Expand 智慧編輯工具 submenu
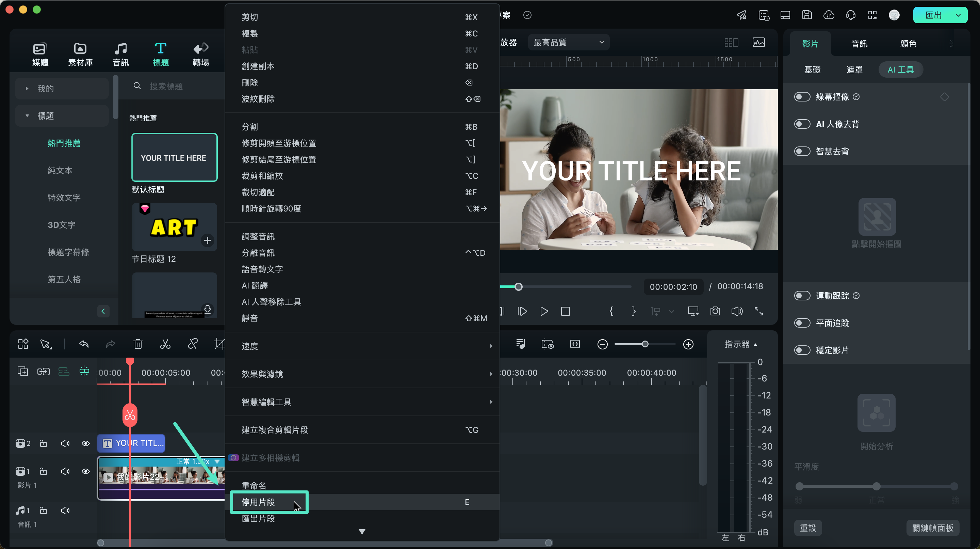980x549 pixels. coord(362,402)
